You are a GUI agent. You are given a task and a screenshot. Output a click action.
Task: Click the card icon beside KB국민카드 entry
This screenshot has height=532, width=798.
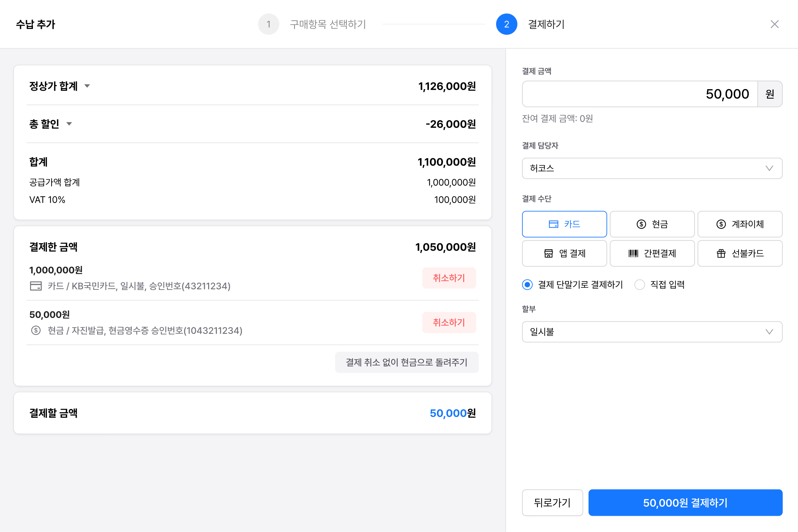coord(36,286)
